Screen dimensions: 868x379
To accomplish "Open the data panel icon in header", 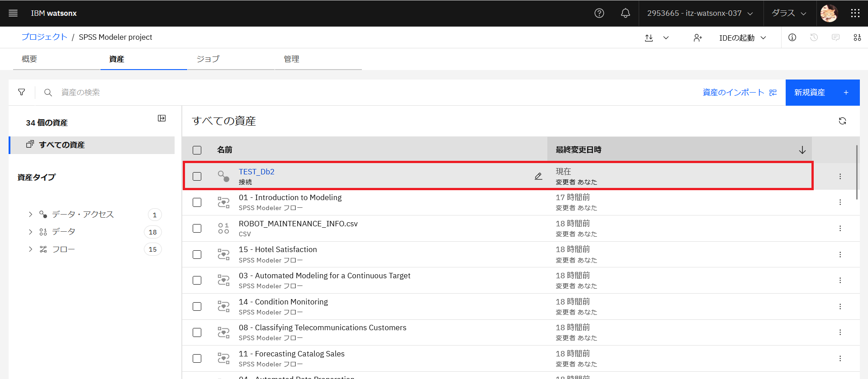I will (857, 37).
